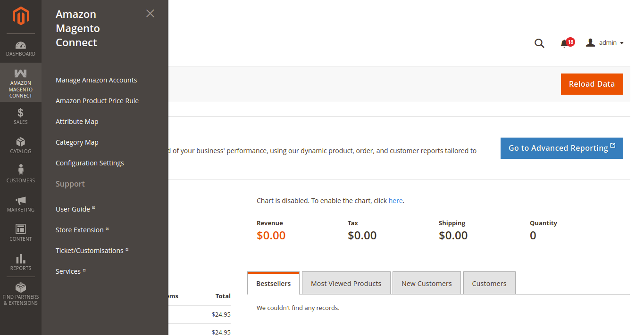644x335 pixels.
Task: Click Go to Advanced Reporting button
Action: (x=561, y=148)
